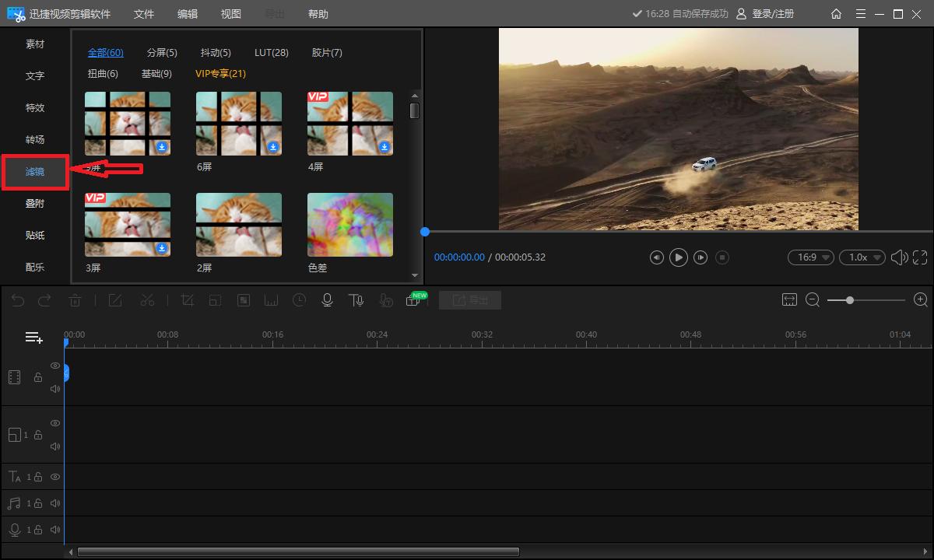Select the Undo icon in the toolbar
Screen dimensions: 934x560
pyautogui.click(x=18, y=300)
